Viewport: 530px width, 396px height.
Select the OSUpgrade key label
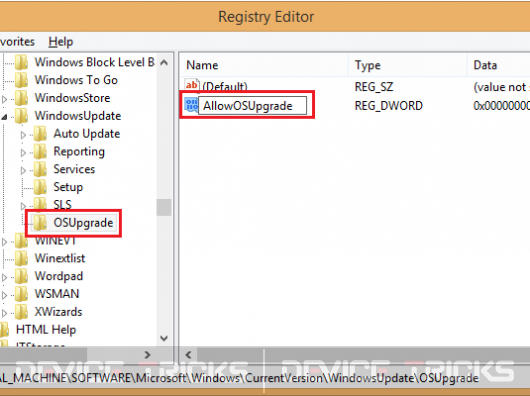point(83,223)
